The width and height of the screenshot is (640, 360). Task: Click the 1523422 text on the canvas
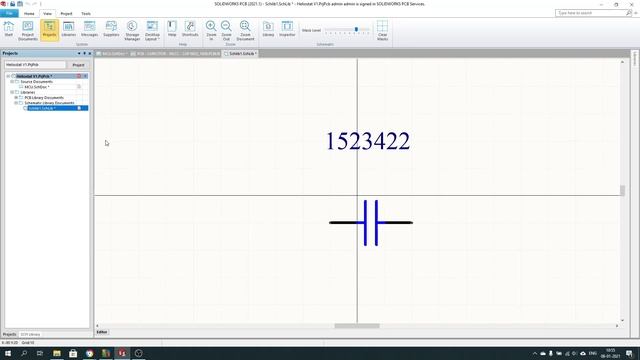pyautogui.click(x=368, y=141)
